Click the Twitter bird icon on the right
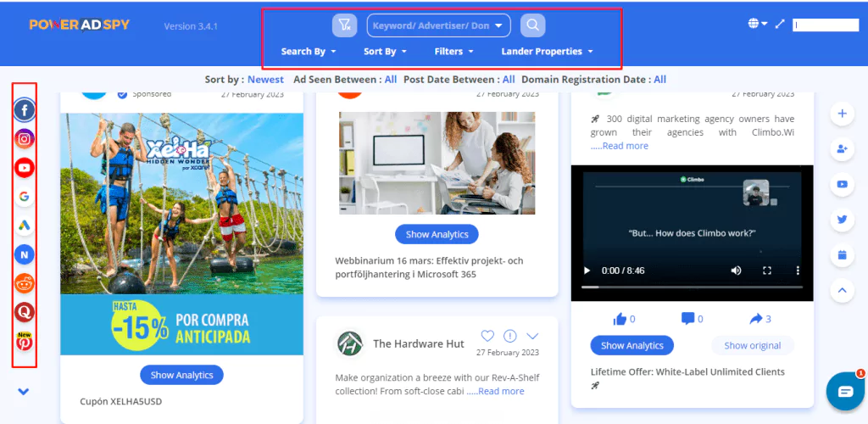 (842, 220)
